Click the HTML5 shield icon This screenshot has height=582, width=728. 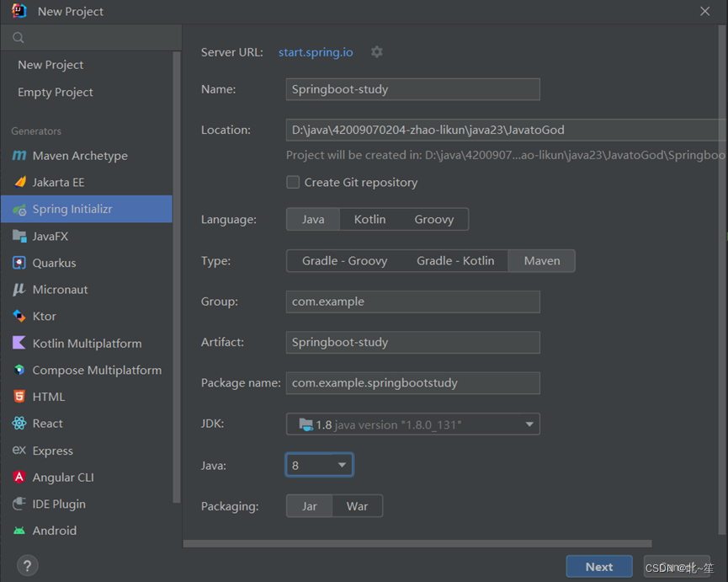[x=19, y=396]
